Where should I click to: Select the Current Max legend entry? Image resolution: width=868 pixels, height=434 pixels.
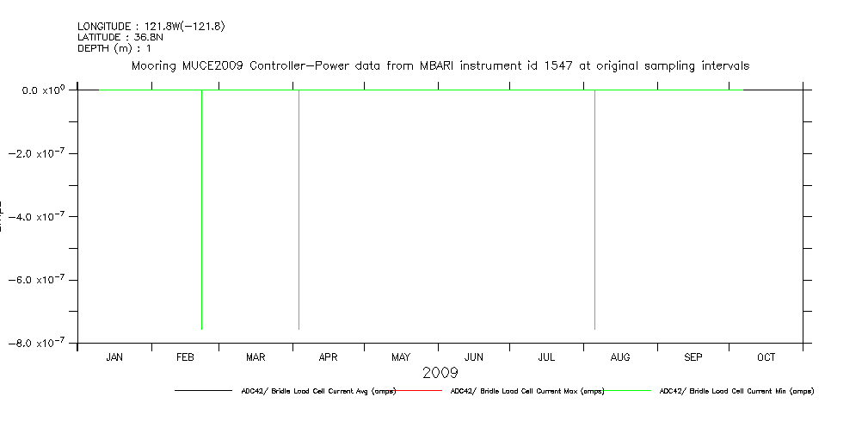coord(526,391)
